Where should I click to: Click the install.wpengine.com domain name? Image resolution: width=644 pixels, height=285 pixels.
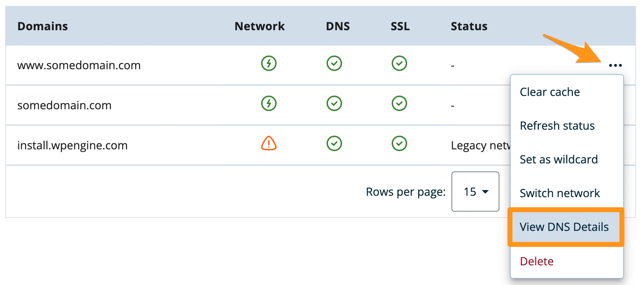[x=72, y=145]
